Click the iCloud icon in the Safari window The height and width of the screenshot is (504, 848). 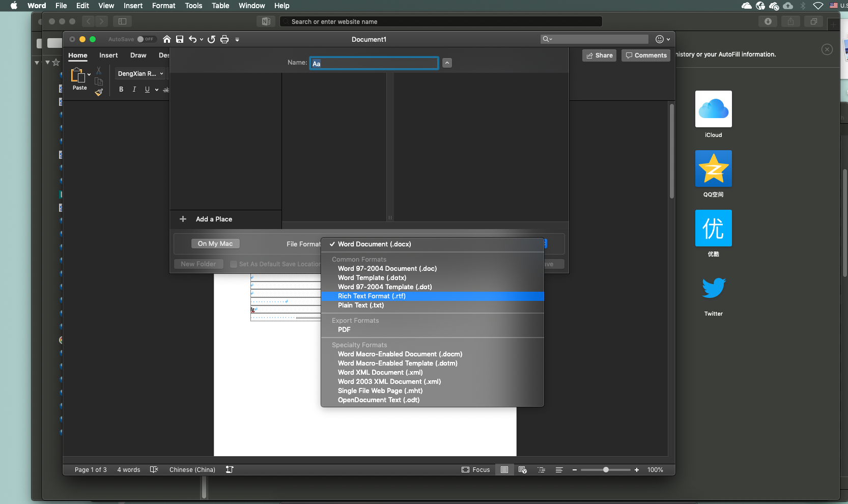(714, 109)
